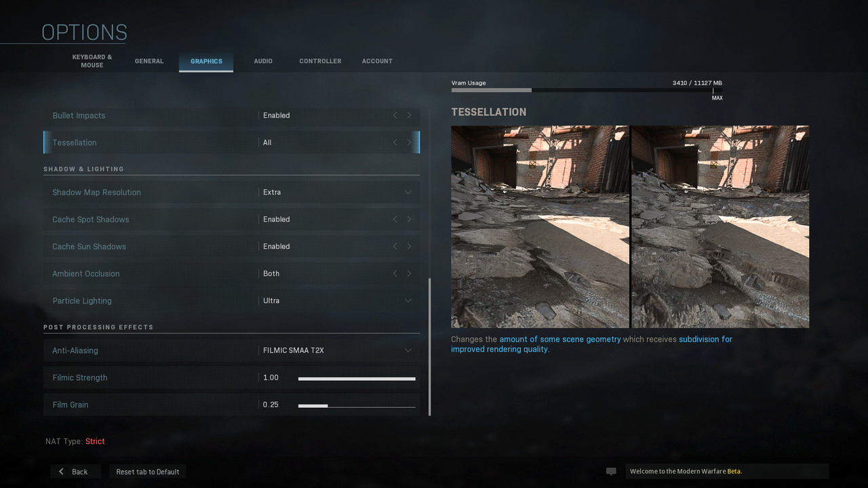Screen dimensions: 868x488
Task: Select the Ambient Occlusion label
Action: point(85,274)
